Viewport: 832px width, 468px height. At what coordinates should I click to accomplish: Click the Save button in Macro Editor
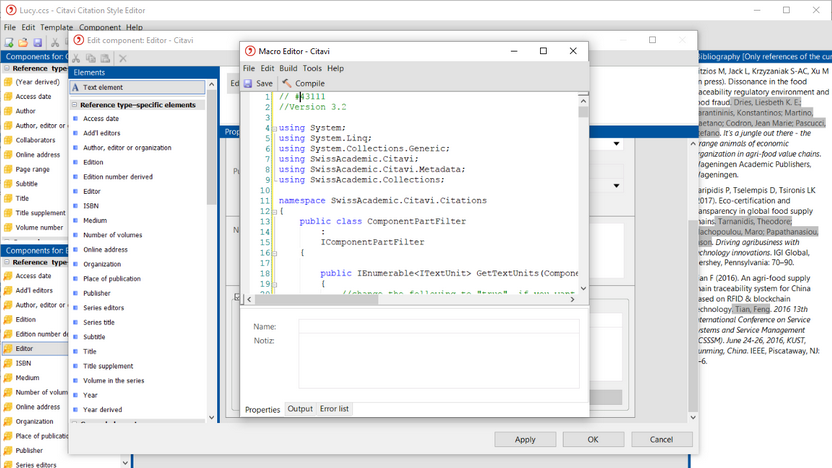pos(258,83)
